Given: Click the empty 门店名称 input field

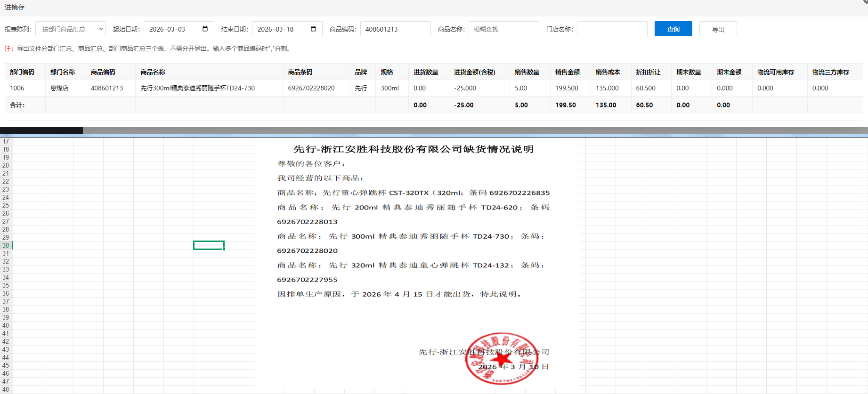Looking at the screenshot, I should (x=611, y=29).
